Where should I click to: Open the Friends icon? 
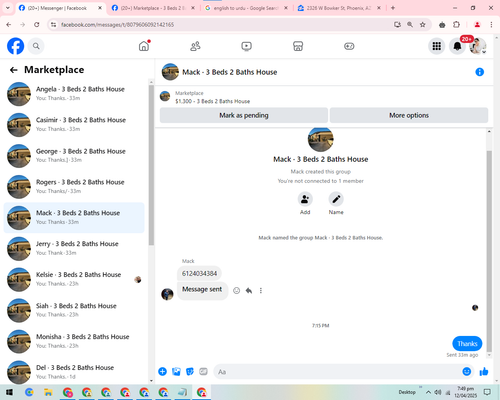195,46
